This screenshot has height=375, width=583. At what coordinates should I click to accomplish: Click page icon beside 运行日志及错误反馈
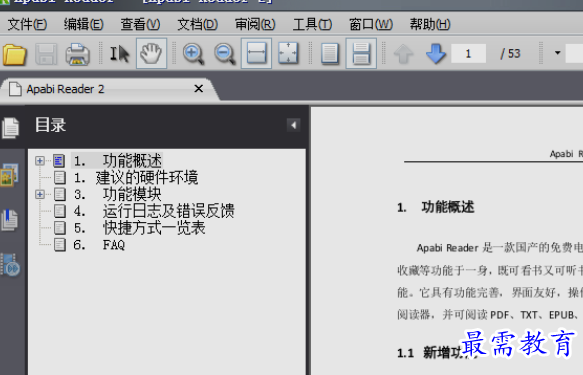[59, 211]
